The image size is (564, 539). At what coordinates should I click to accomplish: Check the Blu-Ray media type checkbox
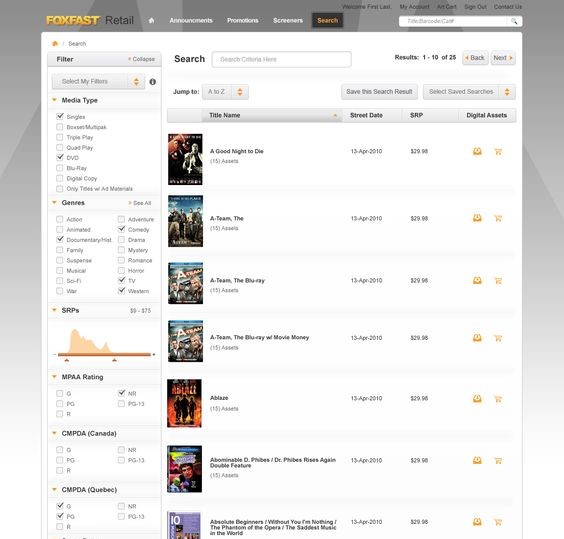pyautogui.click(x=60, y=168)
